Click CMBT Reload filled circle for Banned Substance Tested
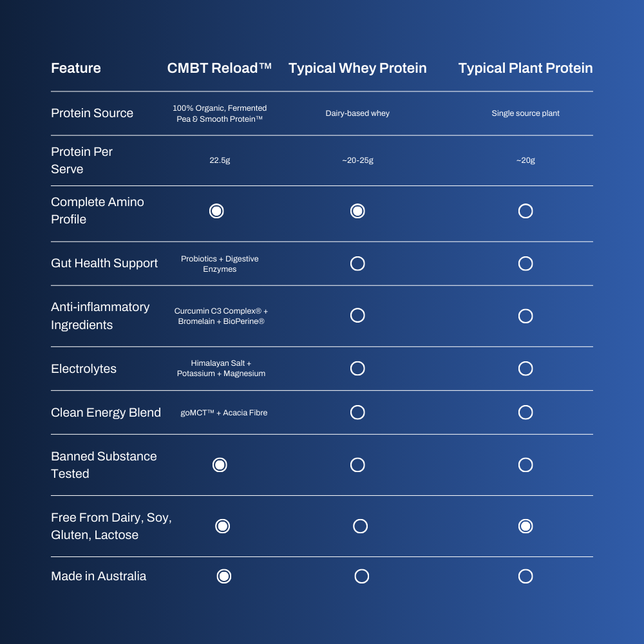This screenshot has width=644, height=644. [x=220, y=465]
